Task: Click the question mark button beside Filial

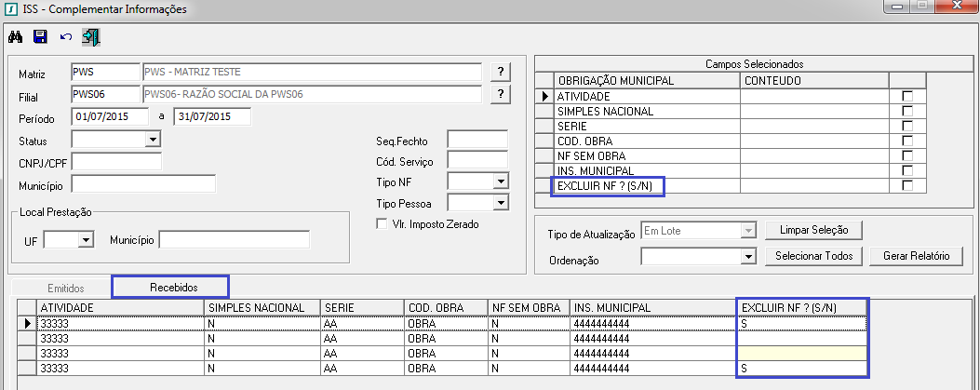Action: pyautogui.click(x=501, y=94)
